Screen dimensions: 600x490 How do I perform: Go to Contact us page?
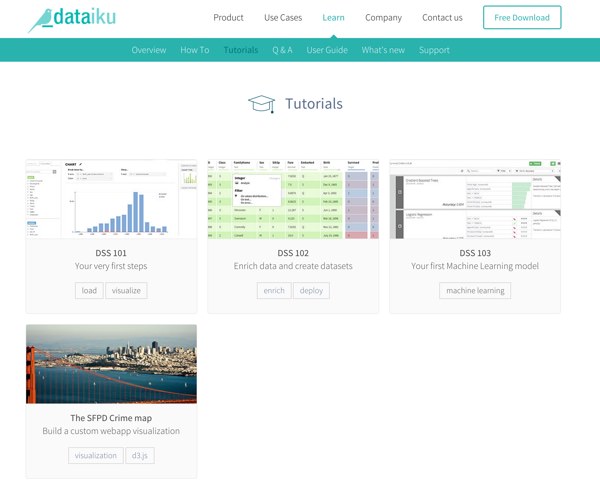click(442, 18)
